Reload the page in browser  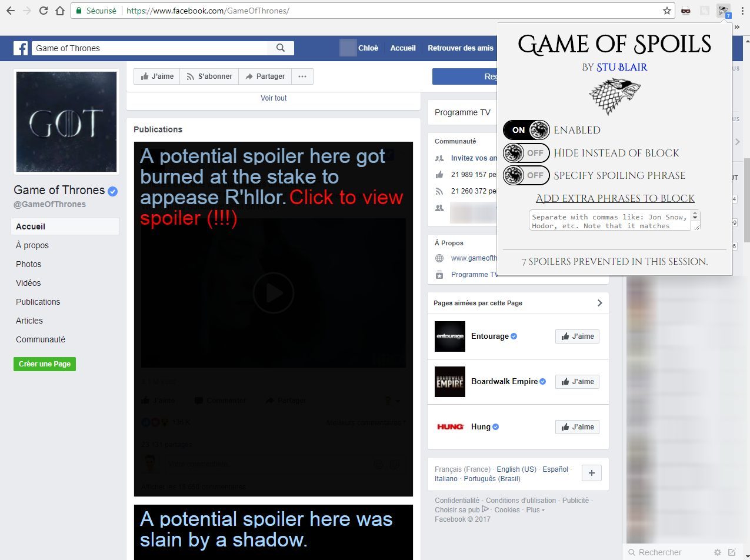pos(43,11)
